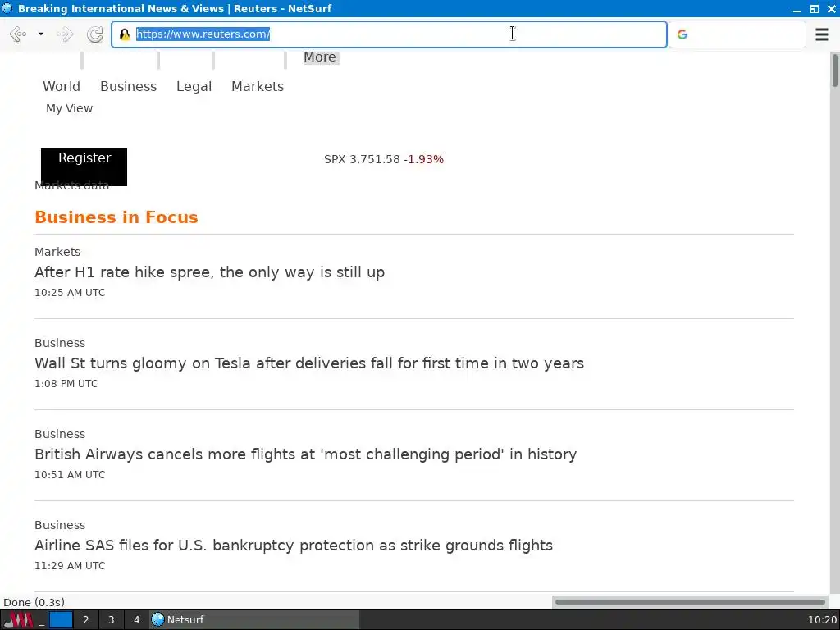Click the page security lock icon

[125, 34]
